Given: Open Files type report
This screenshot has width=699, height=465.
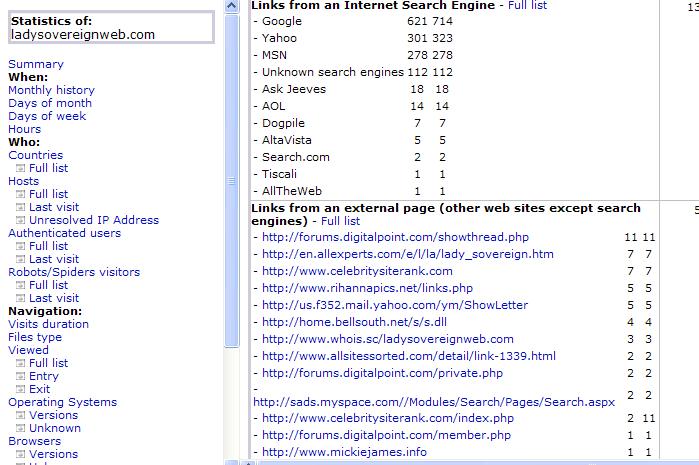Looking at the screenshot, I should click(x=35, y=337).
